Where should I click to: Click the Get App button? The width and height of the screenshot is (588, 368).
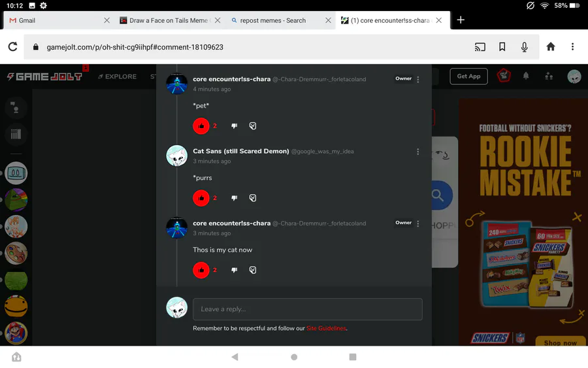tap(468, 76)
